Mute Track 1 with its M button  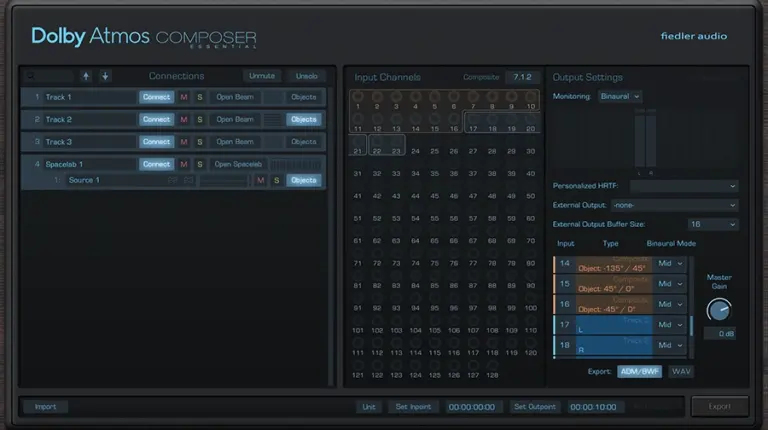(x=183, y=97)
